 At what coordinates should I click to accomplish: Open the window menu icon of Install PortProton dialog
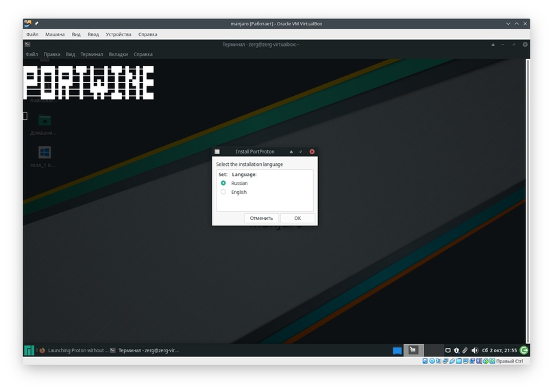coord(217,151)
